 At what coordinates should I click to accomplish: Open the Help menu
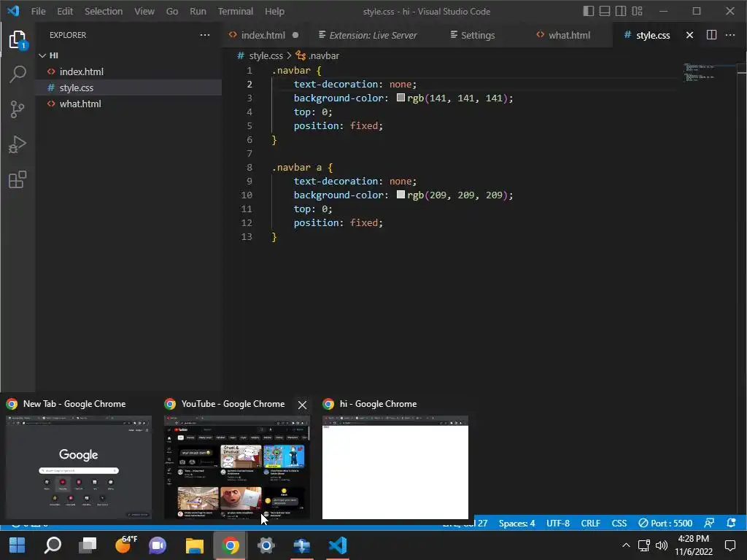pos(274,11)
